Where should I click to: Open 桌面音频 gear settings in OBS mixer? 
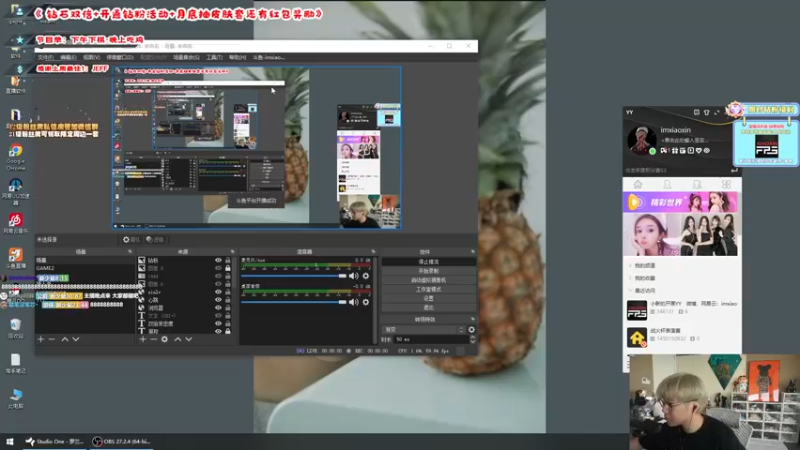coord(366,302)
